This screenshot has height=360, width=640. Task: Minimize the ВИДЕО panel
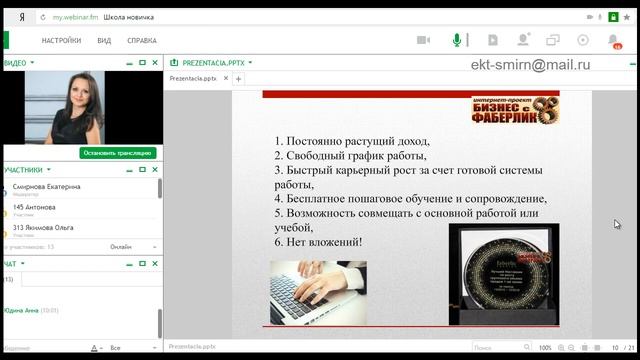129,63
